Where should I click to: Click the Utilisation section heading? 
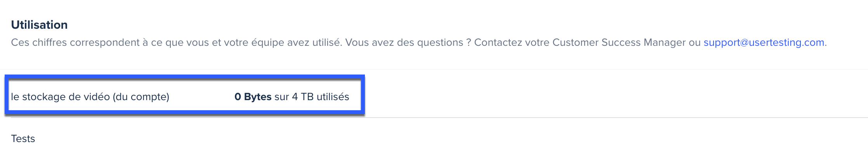(x=39, y=25)
